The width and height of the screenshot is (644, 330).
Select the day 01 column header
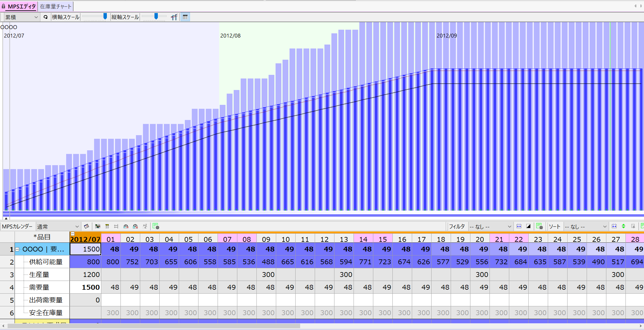(x=111, y=239)
